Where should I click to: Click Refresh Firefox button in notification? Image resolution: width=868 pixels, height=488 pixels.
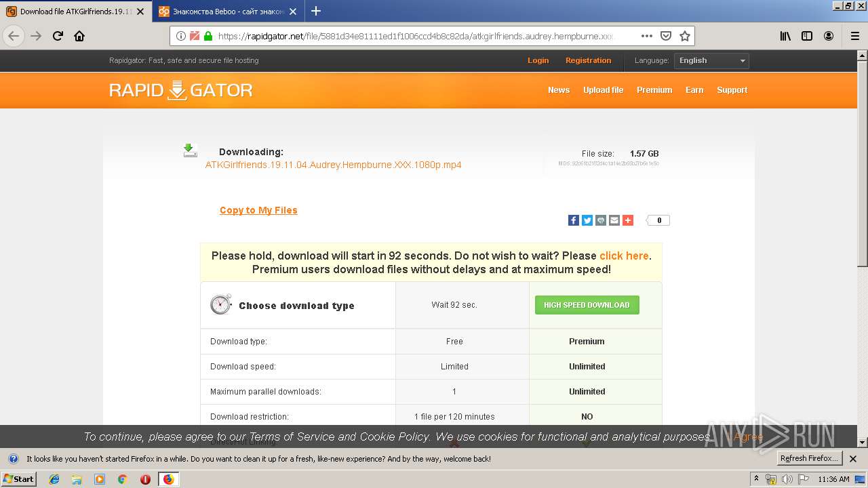coord(809,458)
